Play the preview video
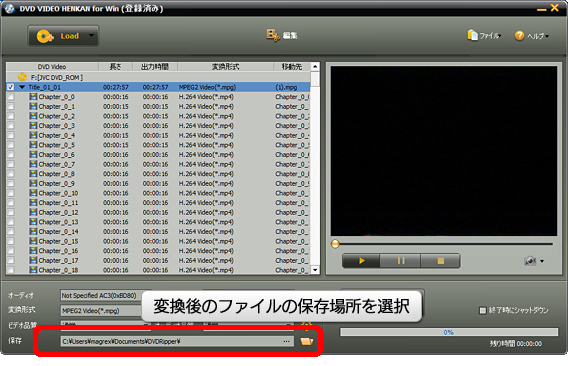This screenshot has width=568, height=366. tap(361, 261)
